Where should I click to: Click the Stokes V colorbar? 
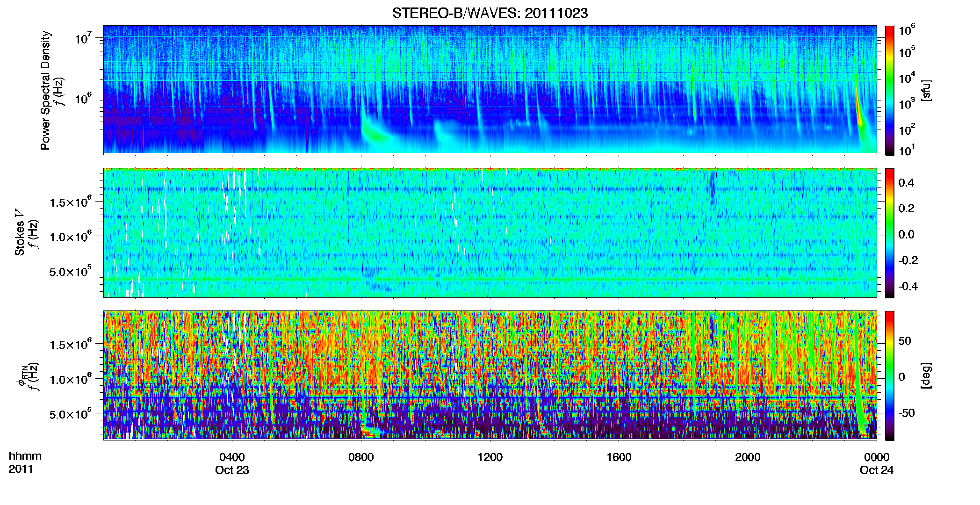coord(890,233)
